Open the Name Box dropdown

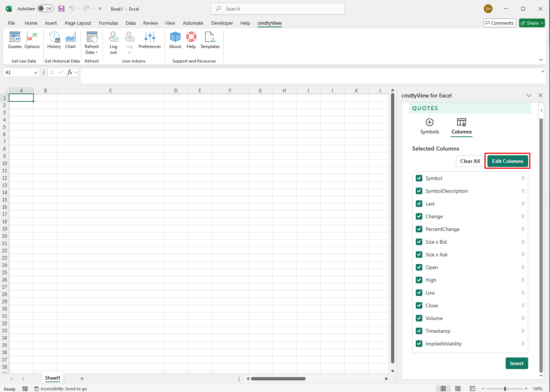[36, 73]
